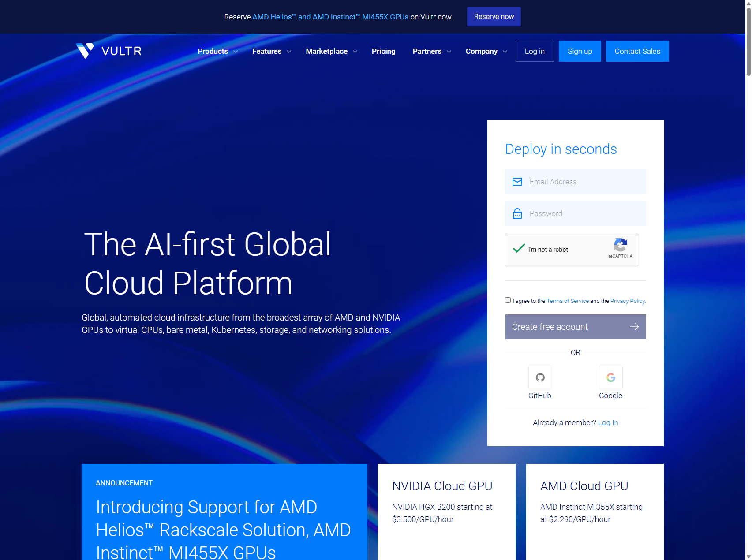
Task: Open the NVIDIA Cloud GPU card
Action: pyautogui.click(x=447, y=512)
